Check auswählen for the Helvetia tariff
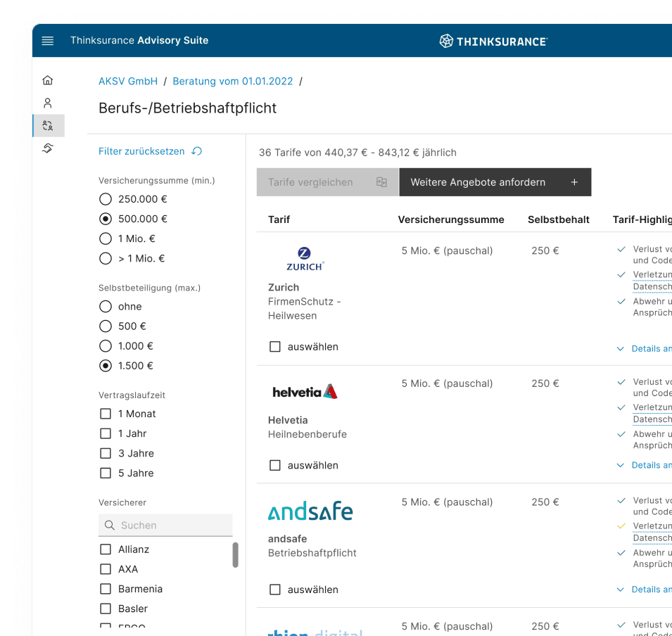Screen dimensions: 672x636 [275, 465]
